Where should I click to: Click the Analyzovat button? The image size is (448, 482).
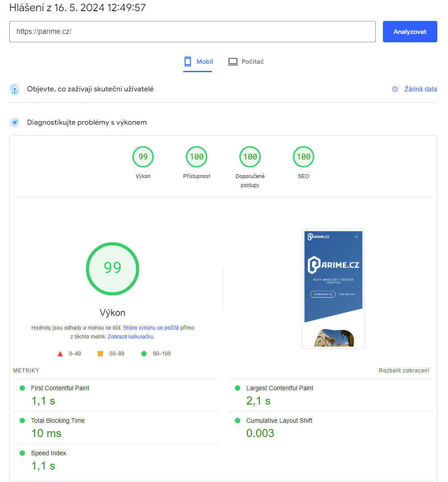[410, 32]
